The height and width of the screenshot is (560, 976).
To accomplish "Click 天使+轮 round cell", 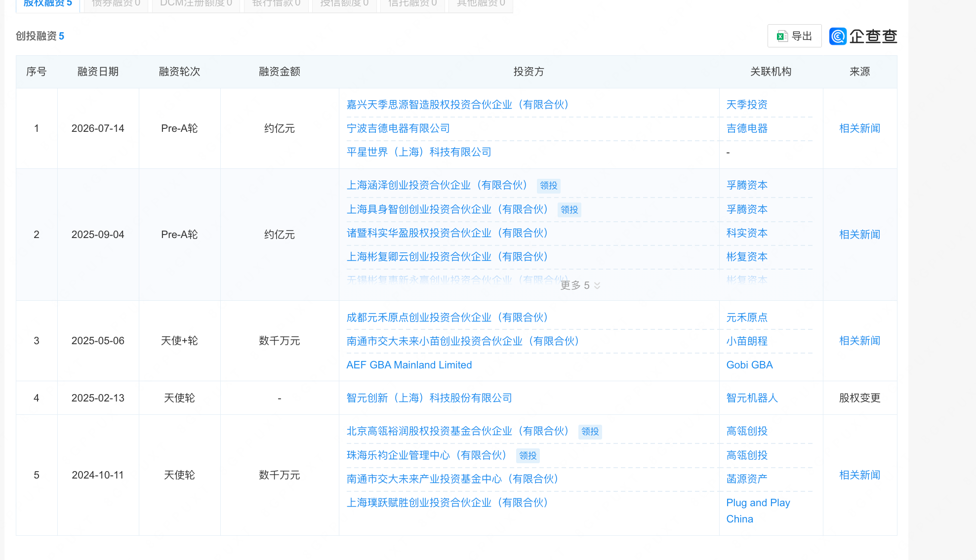I will pos(179,341).
